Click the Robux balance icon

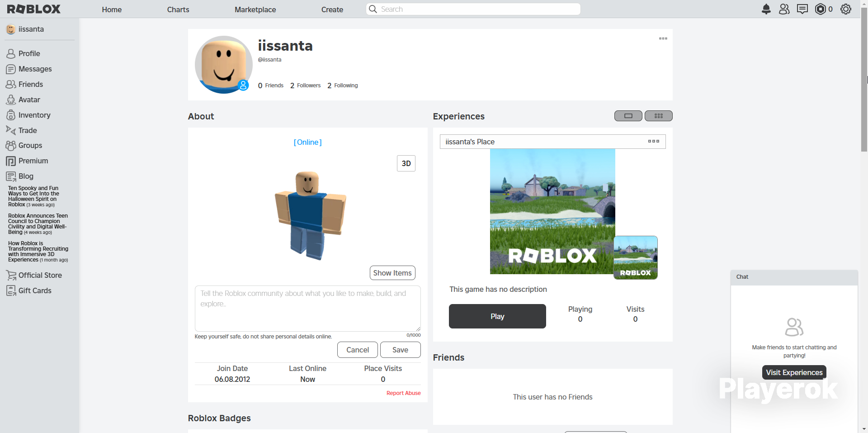tap(820, 9)
